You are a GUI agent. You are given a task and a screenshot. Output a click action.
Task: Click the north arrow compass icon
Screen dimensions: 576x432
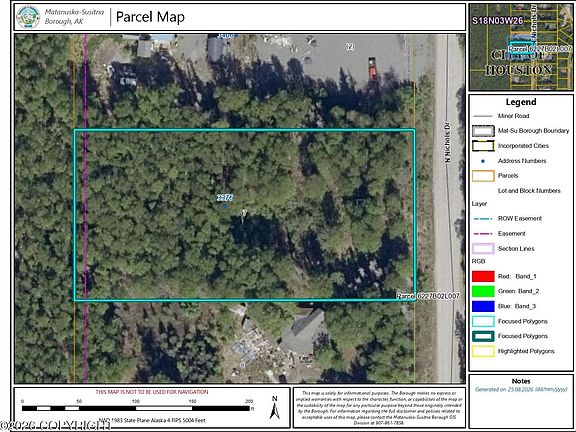tap(274, 407)
